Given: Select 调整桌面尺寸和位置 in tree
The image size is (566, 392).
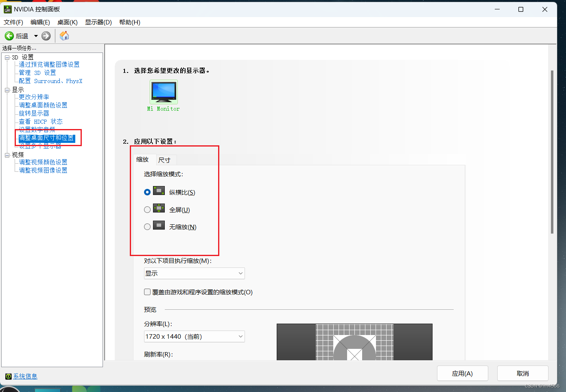Looking at the screenshot, I should pos(46,138).
